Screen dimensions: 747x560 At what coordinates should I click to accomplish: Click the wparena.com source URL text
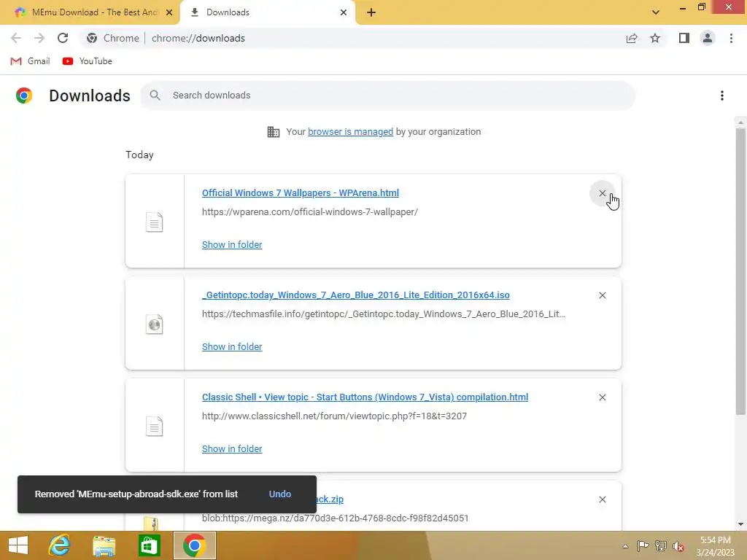(x=309, y=212)
